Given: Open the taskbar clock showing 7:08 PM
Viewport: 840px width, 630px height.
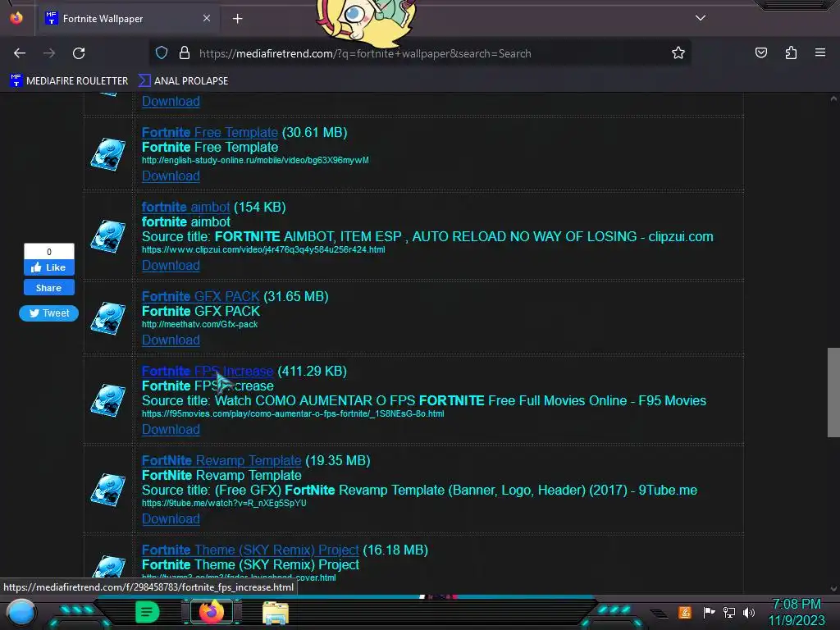Looking at the screenshot, I should (x=797, y=612).
